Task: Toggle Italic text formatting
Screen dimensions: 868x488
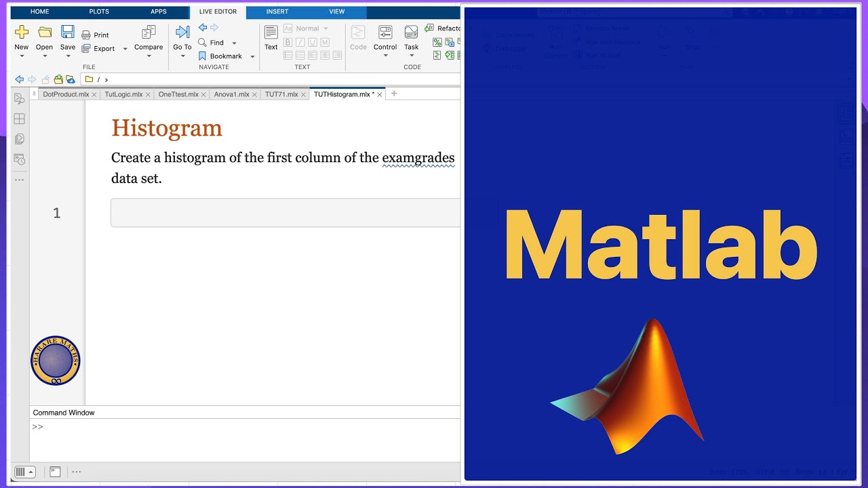Action: pos(300,42)
